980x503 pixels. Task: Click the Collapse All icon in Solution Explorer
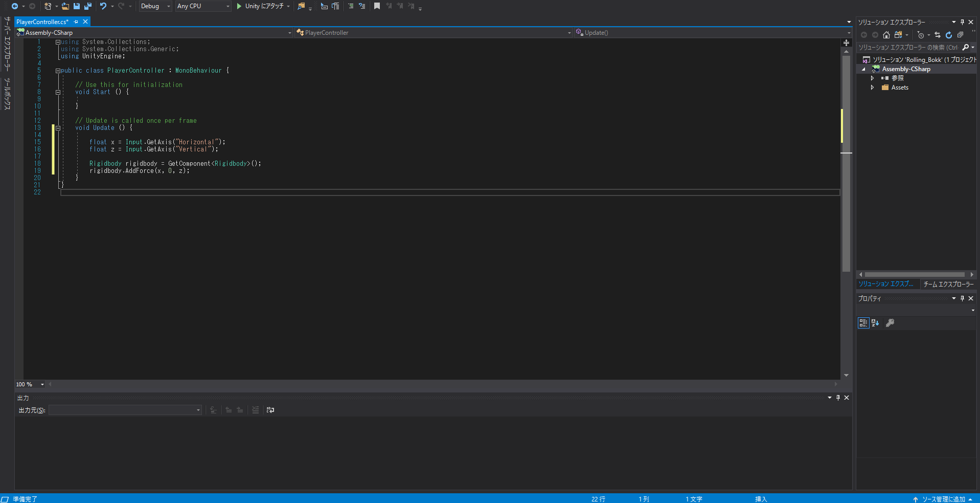(x=960, y=35)
